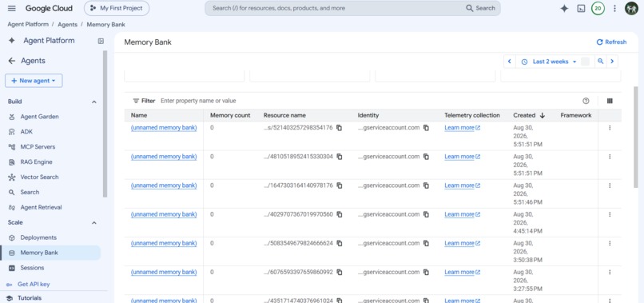Copy identity in the 521403257298354176 row

click(426, 128)
